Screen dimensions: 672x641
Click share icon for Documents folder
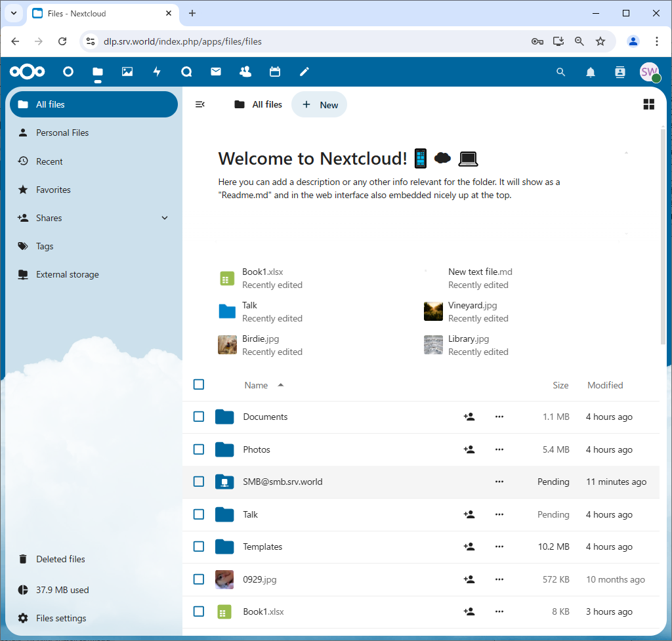click(469, 417)
